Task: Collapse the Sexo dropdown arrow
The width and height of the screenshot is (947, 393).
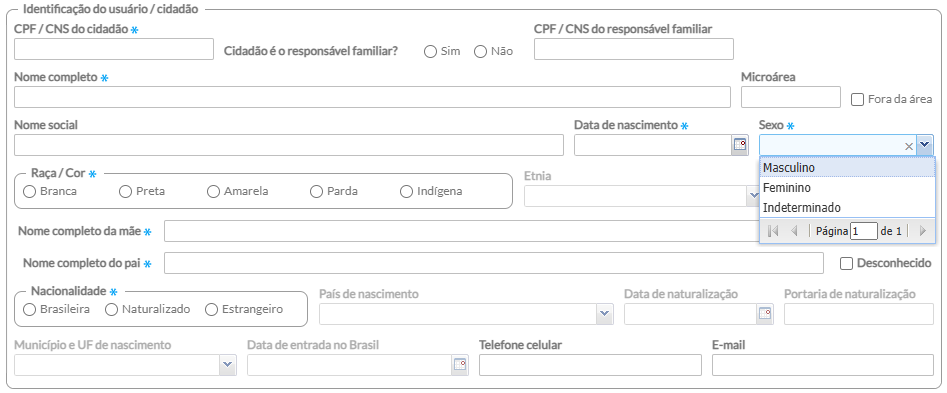Action: (x=925, y=145)
